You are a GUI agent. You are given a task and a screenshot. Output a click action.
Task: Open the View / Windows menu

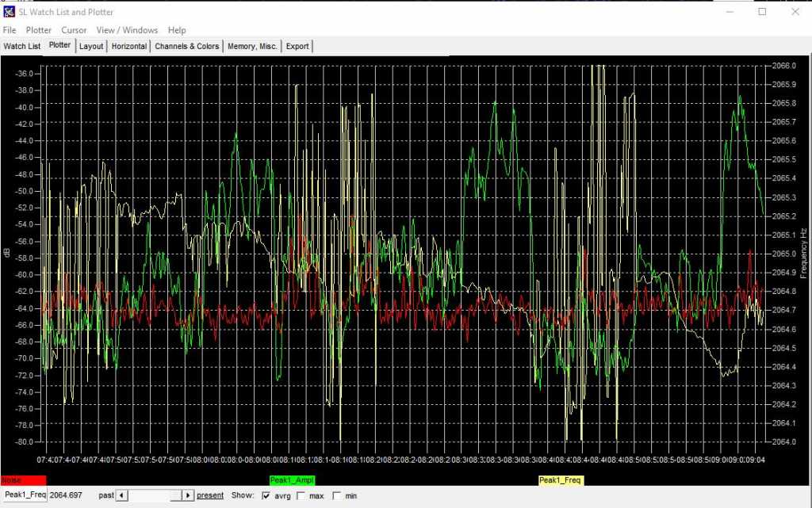point(127,30)
